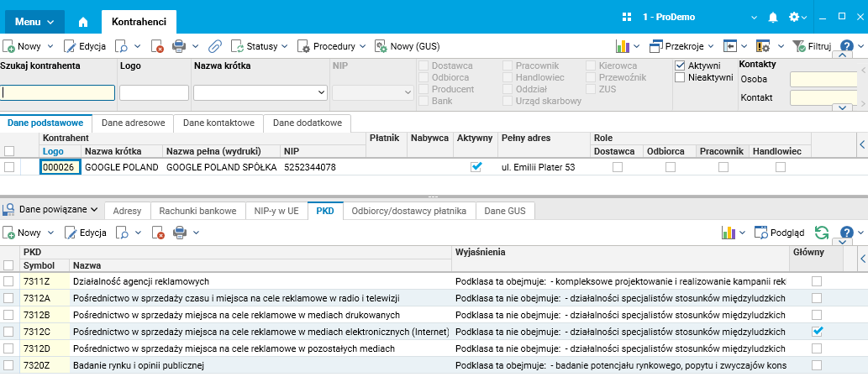This screenshot has width=868, height=377.
Task: Click Nowy in the PKD toolbar
Action: pyautogui.click(x=23, y=233)
